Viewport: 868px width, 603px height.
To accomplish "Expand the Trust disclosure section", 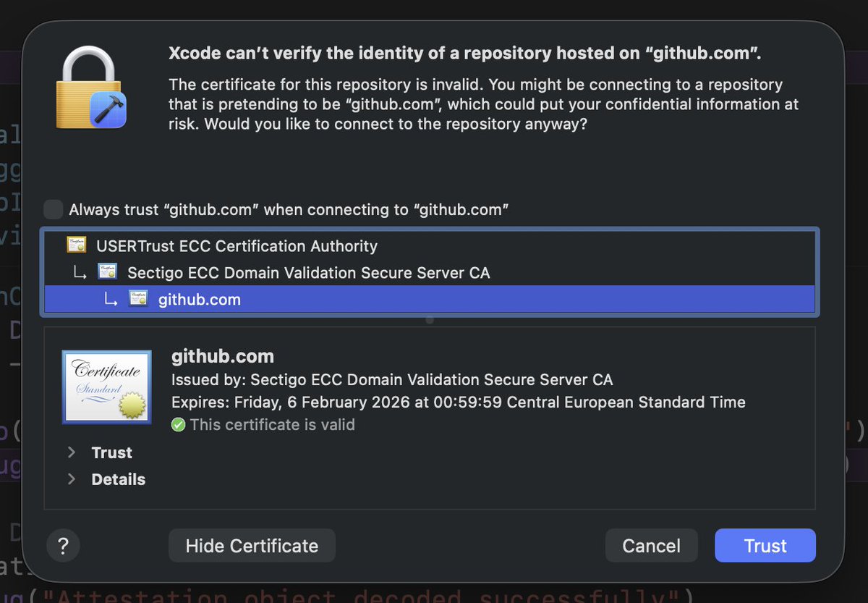I will (72, 452).
